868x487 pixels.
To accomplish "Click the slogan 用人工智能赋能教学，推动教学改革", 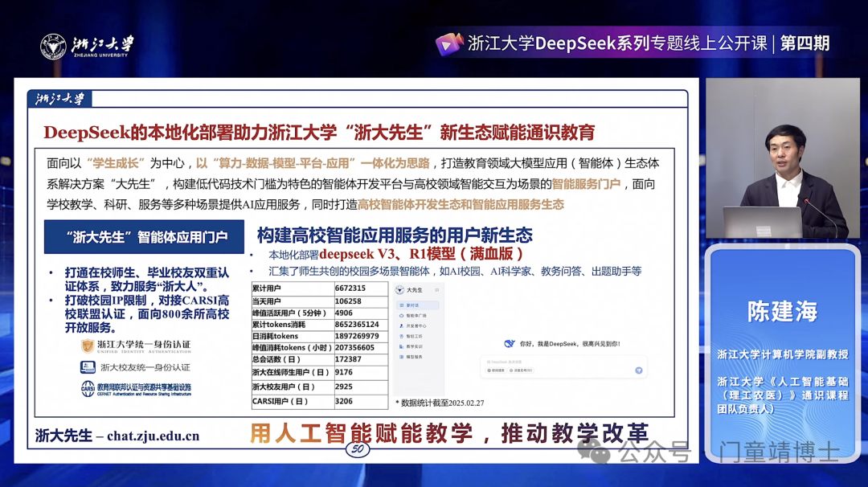I will tap(449, 433).
